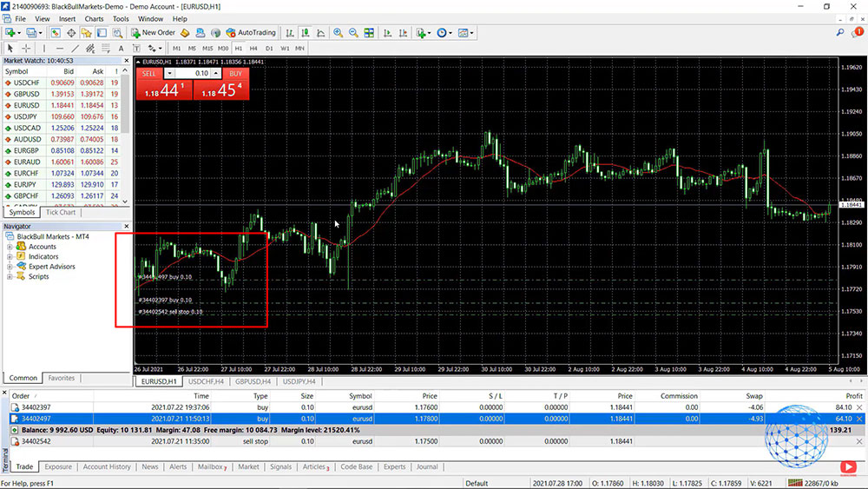Switch chart to Bar Chart icon
Viewport: 868px width, 489px height.
tap(290, 33)
